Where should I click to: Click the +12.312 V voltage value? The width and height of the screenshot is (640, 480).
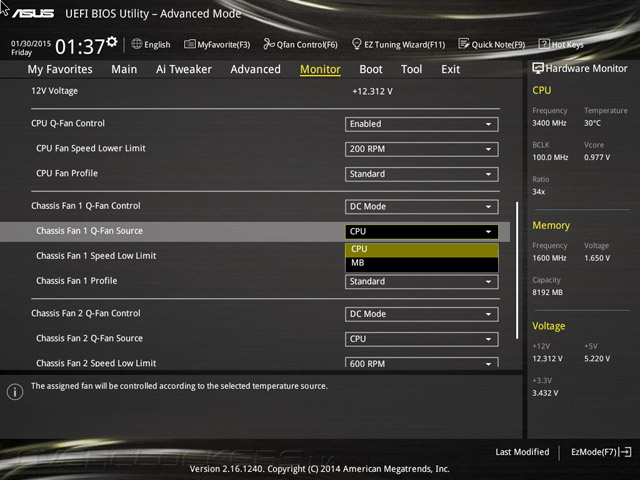372,91
